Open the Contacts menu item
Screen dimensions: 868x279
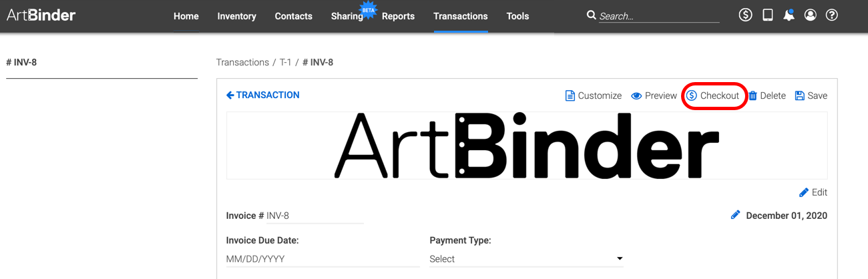point(293,16)
